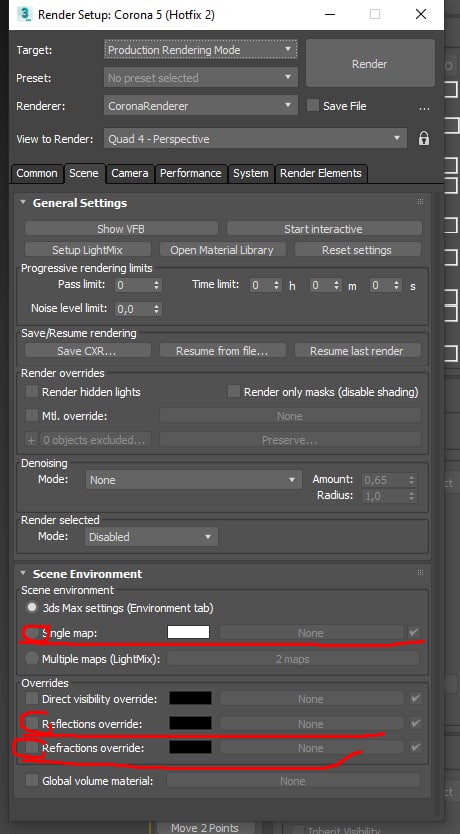Click Resume last render button
The width and height of the screenshot is (460, 834).
[x=357, y=351]
